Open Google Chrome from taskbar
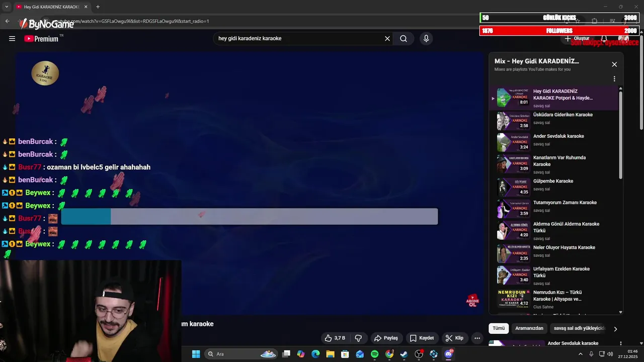Image resolution: width=644 pixels, height=362 pixels. click(389, 354)
